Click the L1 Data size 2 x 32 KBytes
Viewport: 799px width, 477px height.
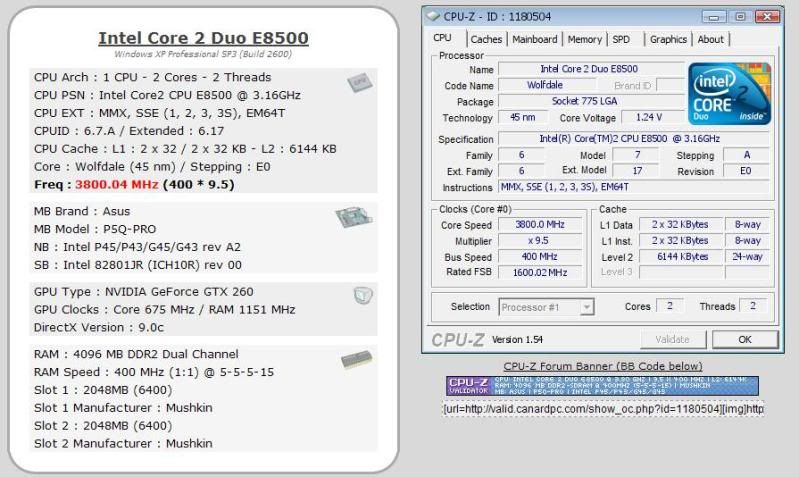(x=681, y=225)
